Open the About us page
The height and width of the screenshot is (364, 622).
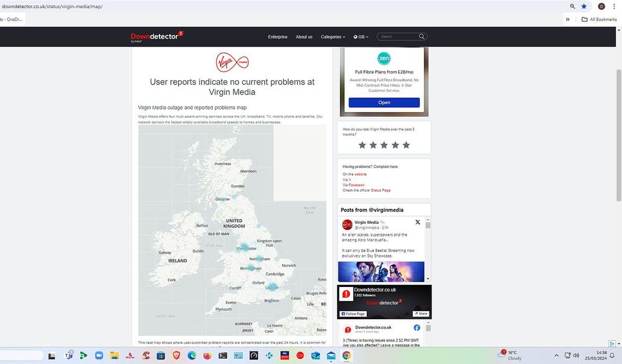pyautogui.click(x=304, y=37)
